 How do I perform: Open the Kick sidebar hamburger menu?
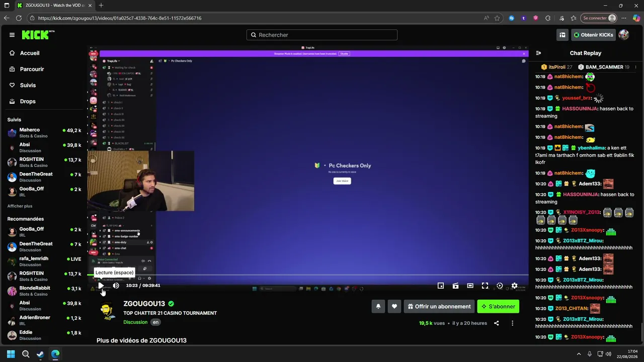pos(12,35)
